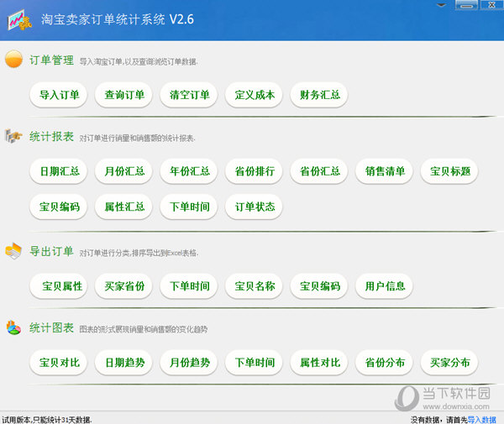This screenshot has height=424, width=504.
Task: Open the 属性汇总 report
Action: point(123,207)
